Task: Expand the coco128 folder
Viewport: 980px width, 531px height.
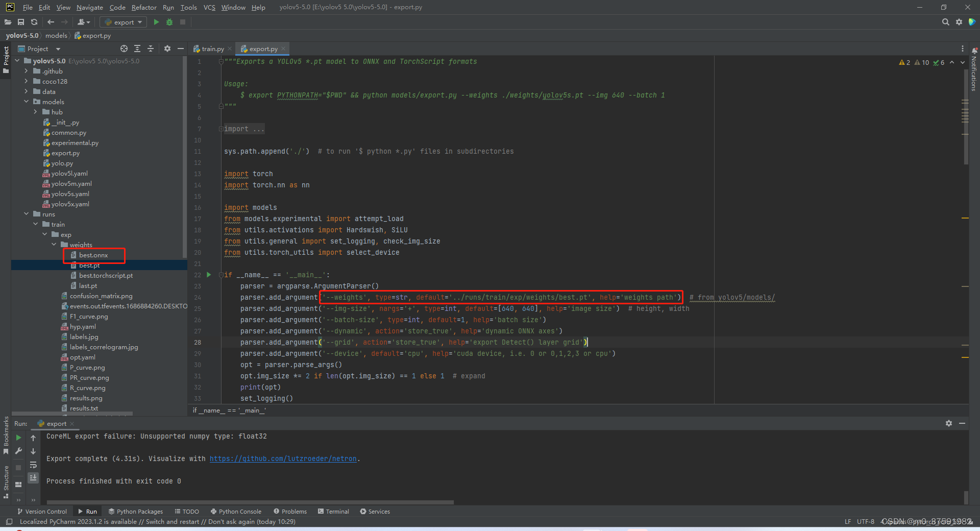Action: (26, 81)
